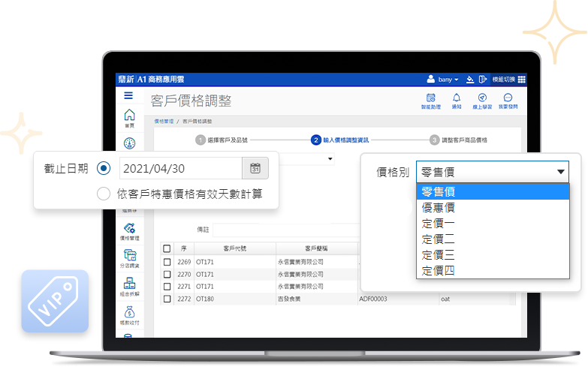
Task: Collapse the 價格別 combo box arrow
Action: click(561, 172)
